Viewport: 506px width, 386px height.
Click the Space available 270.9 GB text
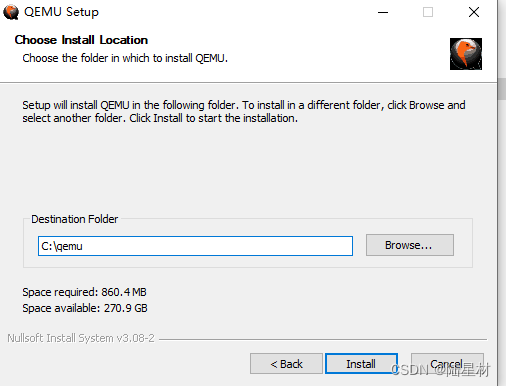[85, 308]
